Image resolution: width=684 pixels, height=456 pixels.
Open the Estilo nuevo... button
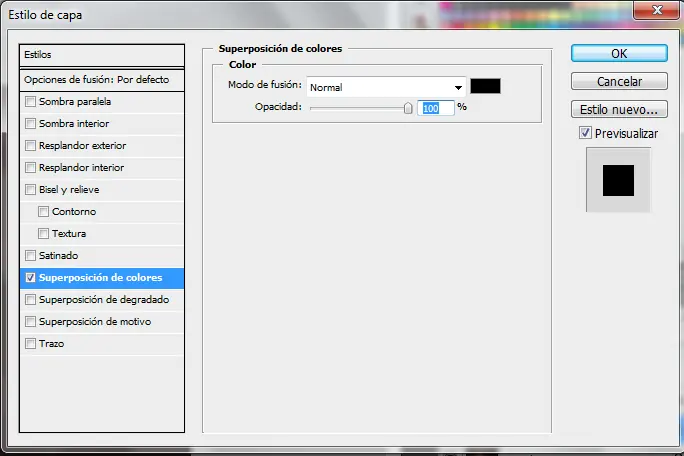point(619,109)
